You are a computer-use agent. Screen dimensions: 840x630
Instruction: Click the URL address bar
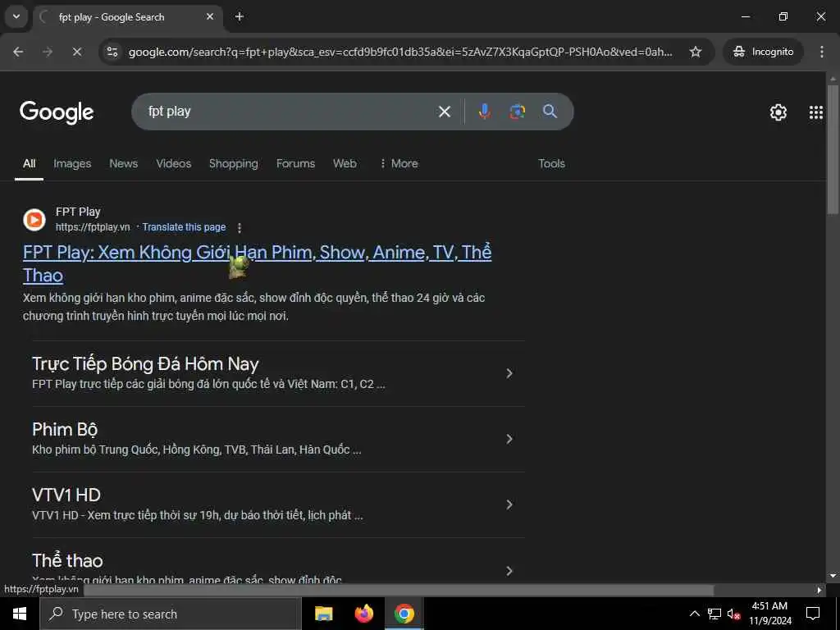pyautogui.click(x=400, y=52)
